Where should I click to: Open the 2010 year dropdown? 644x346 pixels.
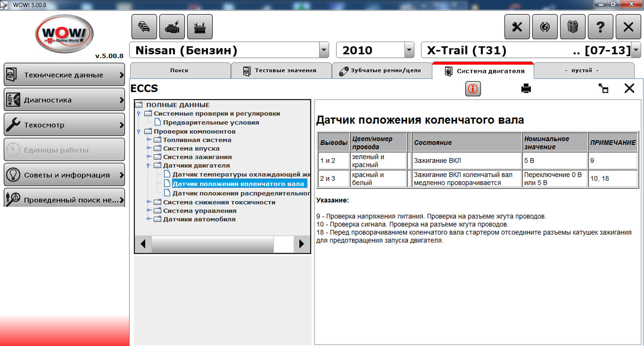409,50
